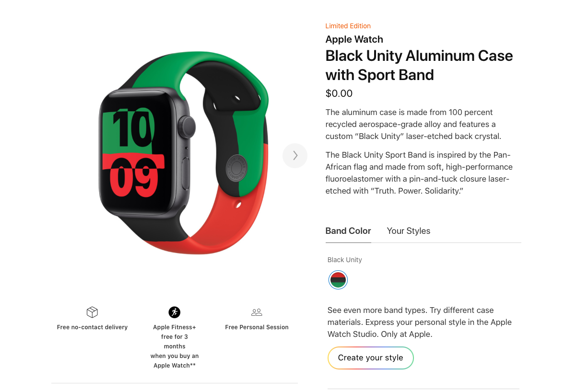577x392 pixels.
Task: Click the $0.00 price text
Action: (339, 93)
